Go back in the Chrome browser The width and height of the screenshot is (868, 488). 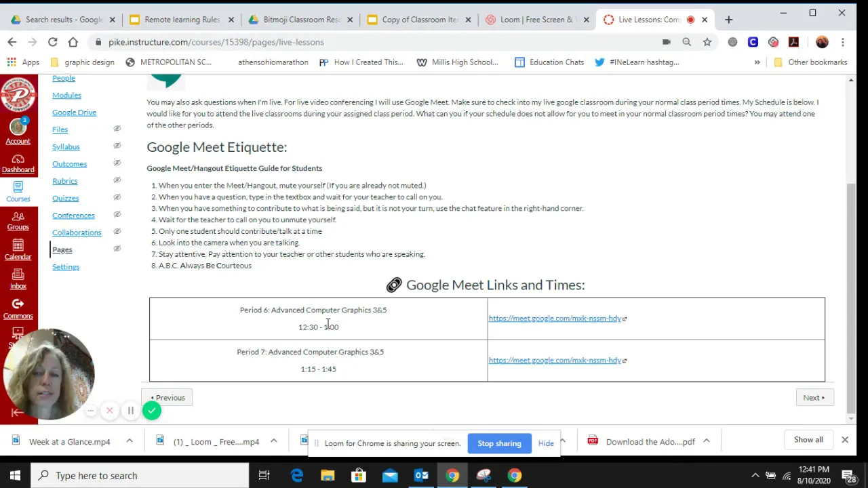(12, 42)
